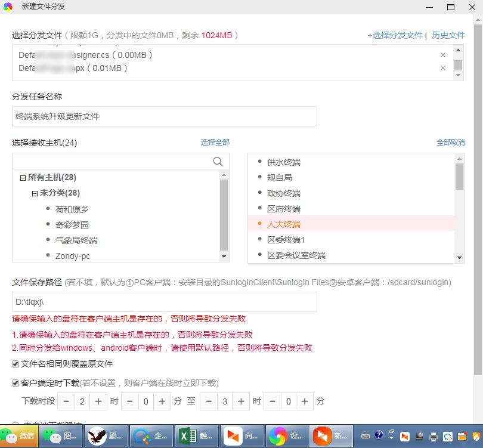Click 全部取消 to deselect all hosts
This screenshot has height=448, width=483.
(x=451, y=143)
